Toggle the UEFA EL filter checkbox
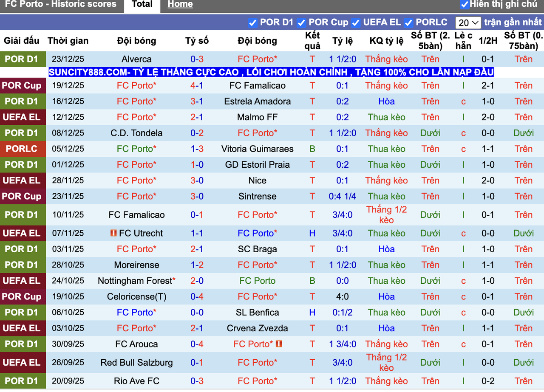The width and height of the screenshot is (544, 392). click(356, 23)
